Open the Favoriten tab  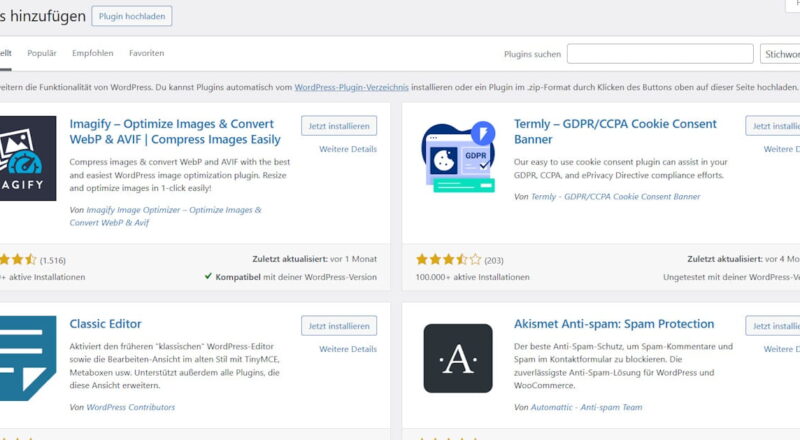(x=146, y=53)
